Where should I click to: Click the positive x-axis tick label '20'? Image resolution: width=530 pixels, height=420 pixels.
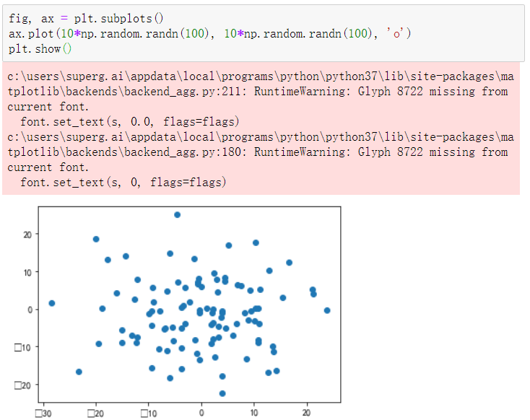point(307,413)
